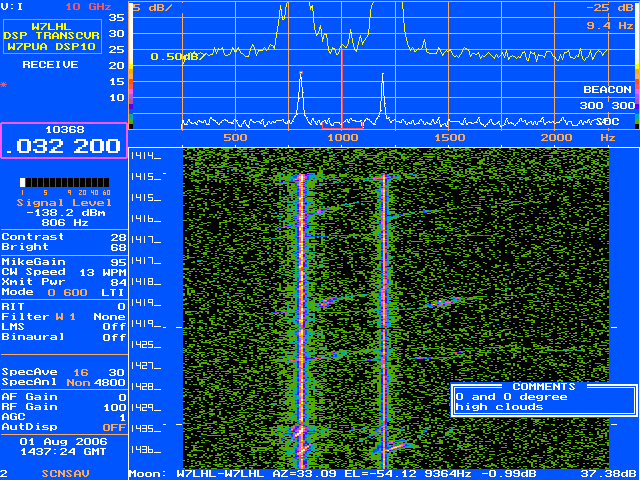The height and width of the screenshot is (480, 640).
Task: Click the 10368 .032 200 frequency display
Action: click(64, 139)
